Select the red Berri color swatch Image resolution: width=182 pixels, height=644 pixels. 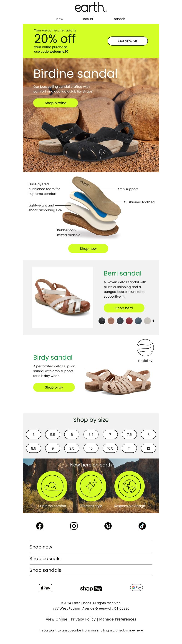129,321
